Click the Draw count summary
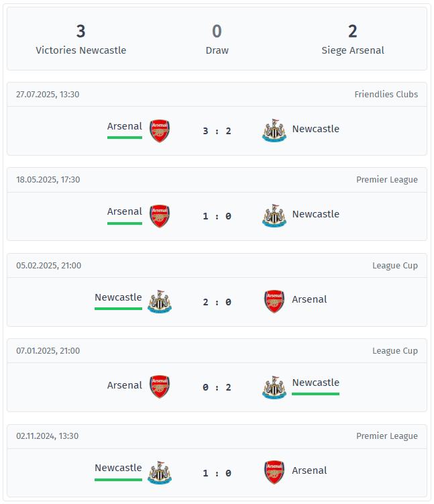This screenshot has width=434, height=504. pyautogui.click(x=217, y=32)
